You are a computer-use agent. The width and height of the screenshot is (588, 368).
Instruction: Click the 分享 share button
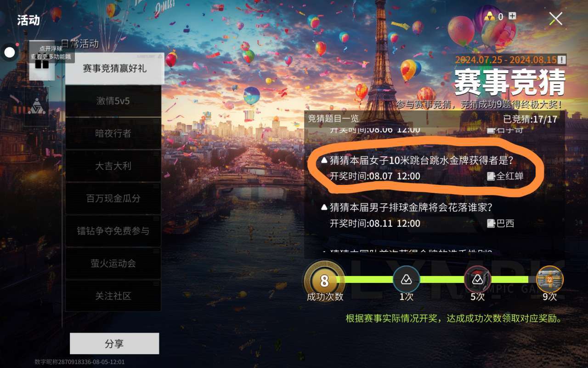coord(114,344)
